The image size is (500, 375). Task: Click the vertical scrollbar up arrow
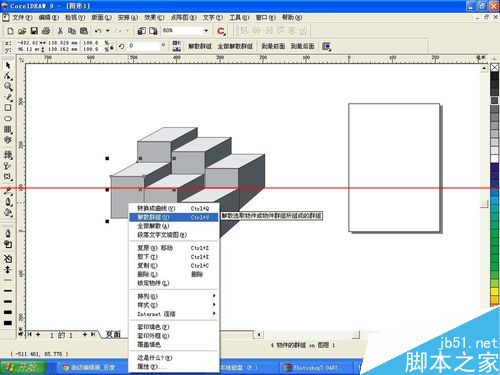(484, 68)
